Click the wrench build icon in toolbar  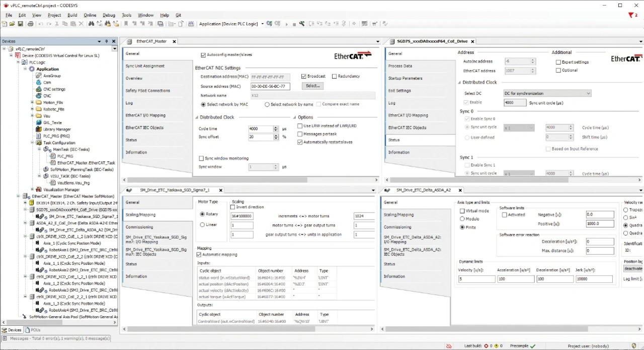pyautogui.click(x=302, y=24)
